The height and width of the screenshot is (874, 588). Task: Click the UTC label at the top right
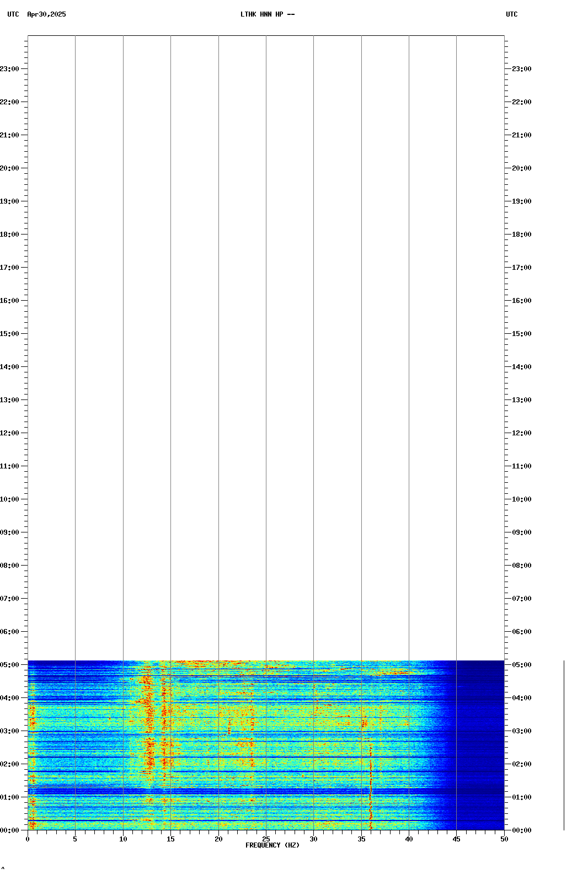[512, 14]
